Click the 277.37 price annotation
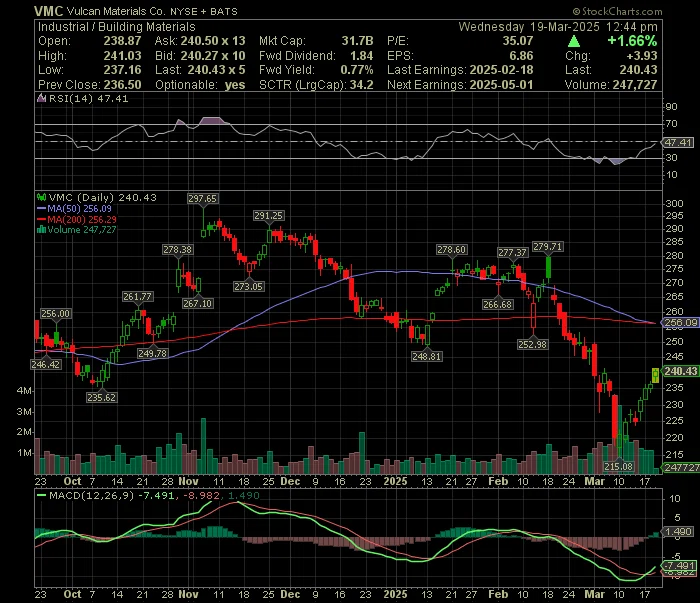This screenshot has height=603, width=700. pos(512,253)
